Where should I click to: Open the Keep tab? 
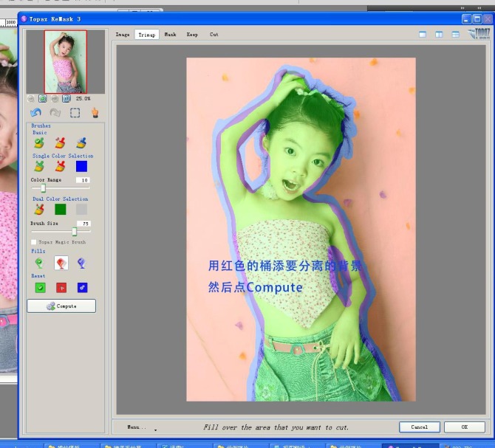coord(192,35)
